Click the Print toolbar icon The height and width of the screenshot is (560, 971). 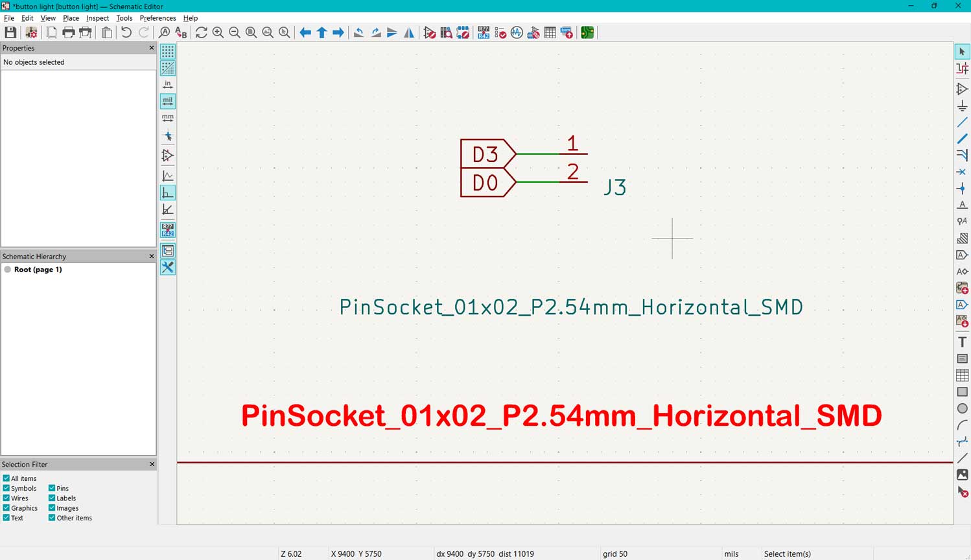[68, 32]
